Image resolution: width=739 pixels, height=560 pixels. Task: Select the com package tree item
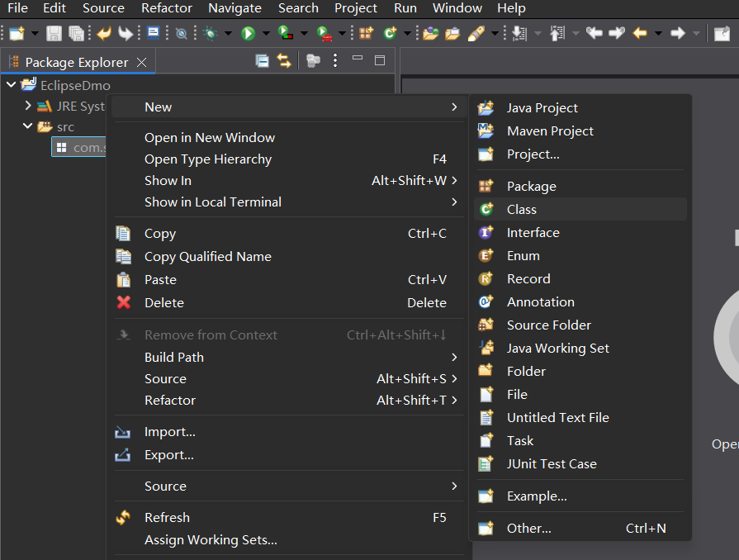point(79,148)
